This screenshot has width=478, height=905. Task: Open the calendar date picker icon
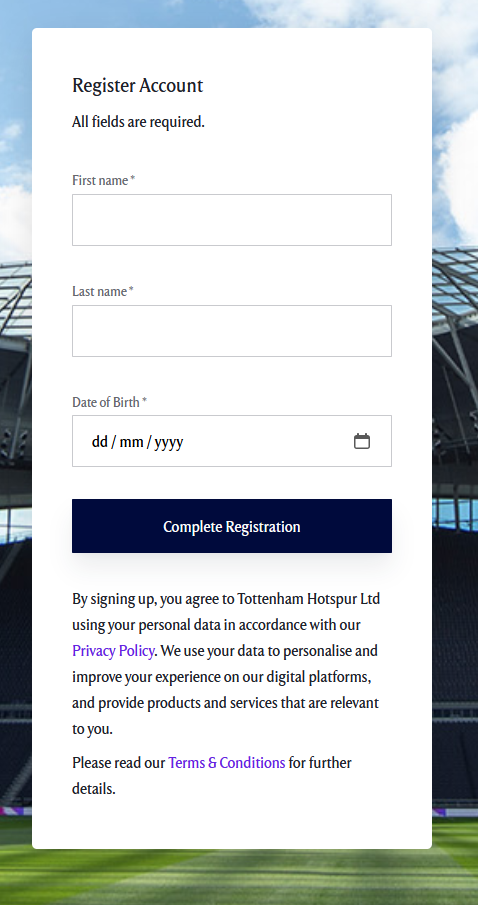click(x=361, y=442)
